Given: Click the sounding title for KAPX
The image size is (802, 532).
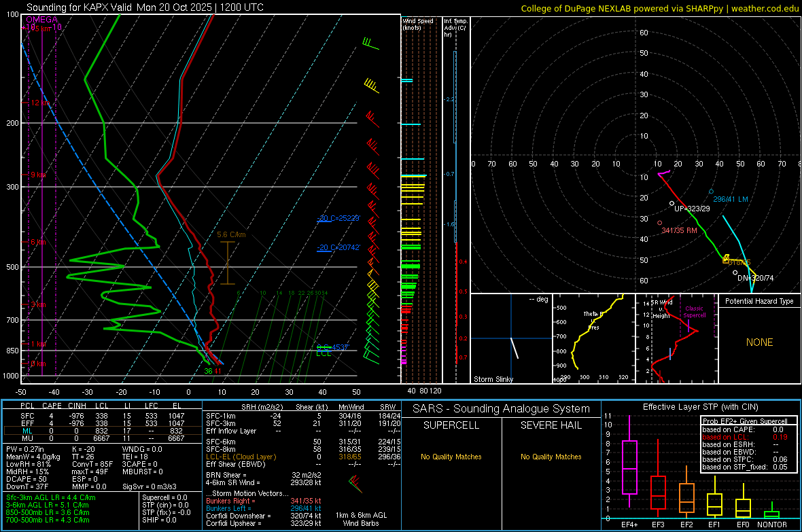Looking at the screenshot, I should (x=145, y=7).
